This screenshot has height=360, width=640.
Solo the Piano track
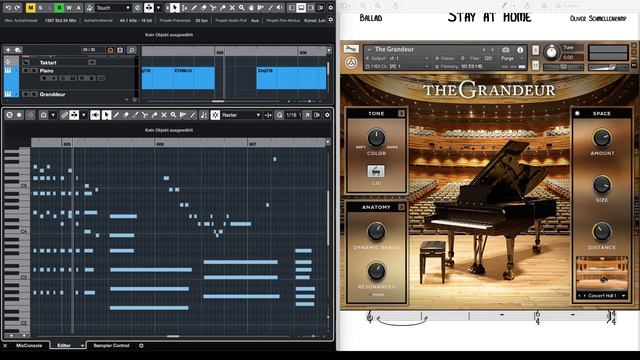click(34, 71)
